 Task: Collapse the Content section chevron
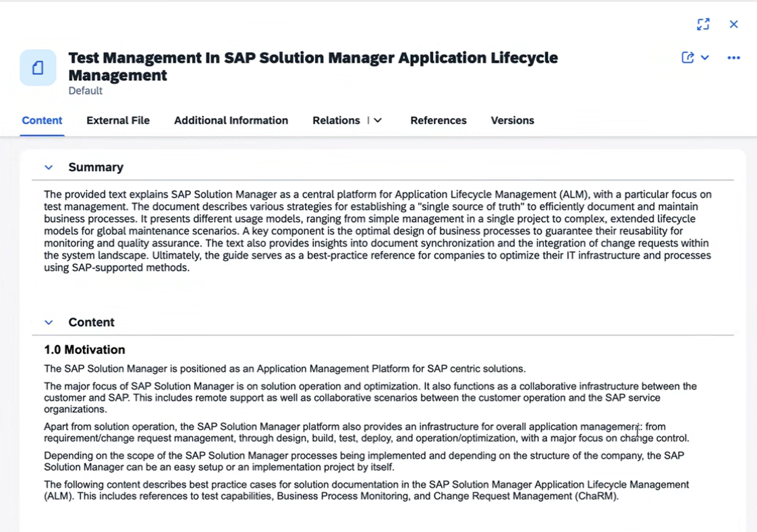(49, 322)
